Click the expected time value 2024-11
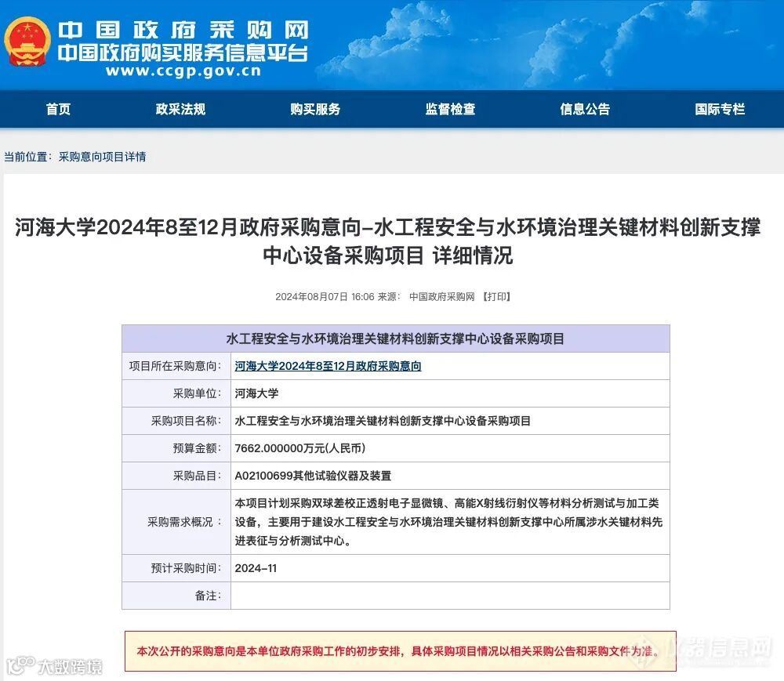 256,569
